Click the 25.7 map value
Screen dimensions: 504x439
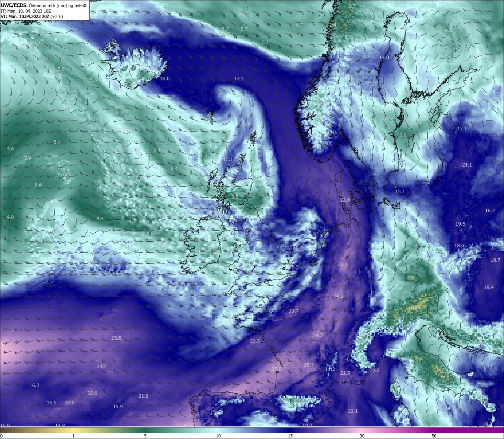click(x=309, y=365)
